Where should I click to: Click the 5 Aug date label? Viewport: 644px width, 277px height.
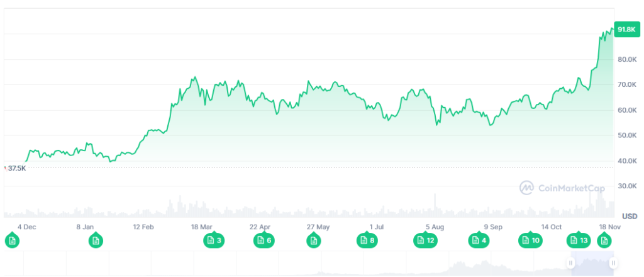pos(435,227)
